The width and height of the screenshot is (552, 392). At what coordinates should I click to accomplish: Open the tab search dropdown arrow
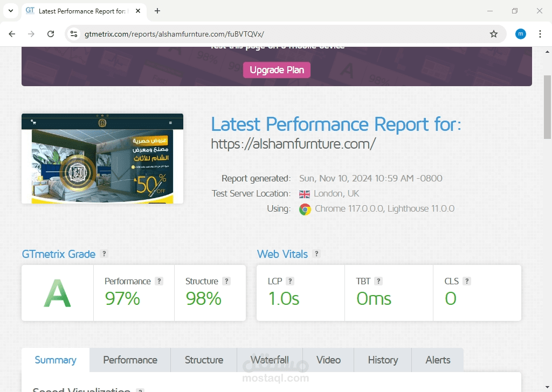pos(11,11)
